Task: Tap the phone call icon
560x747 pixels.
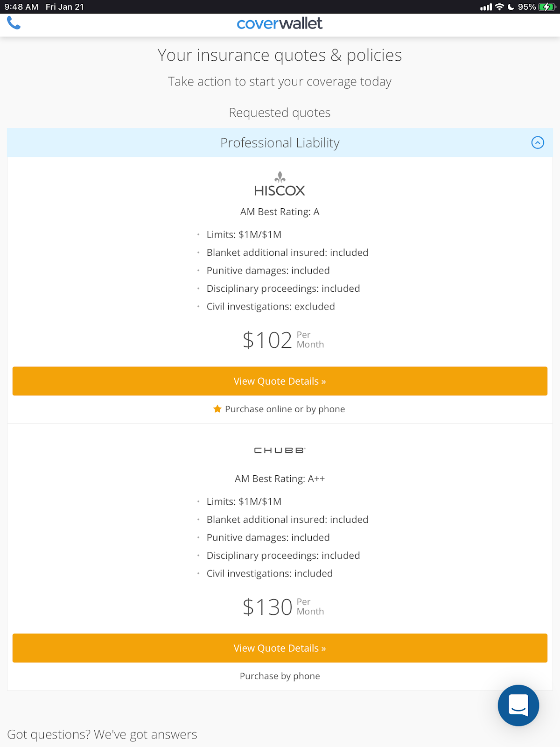Action: pyautogui.click(x=14, y=23)
